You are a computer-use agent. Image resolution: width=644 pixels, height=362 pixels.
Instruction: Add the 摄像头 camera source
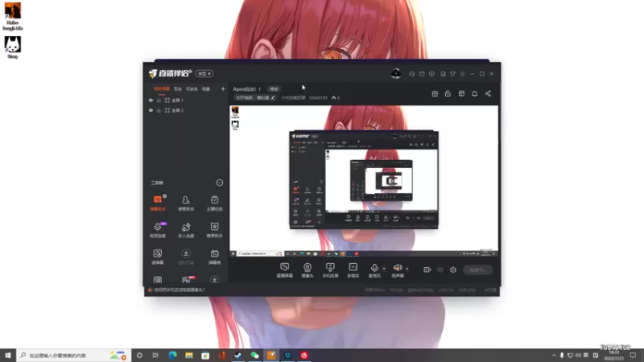pos(308,270)
